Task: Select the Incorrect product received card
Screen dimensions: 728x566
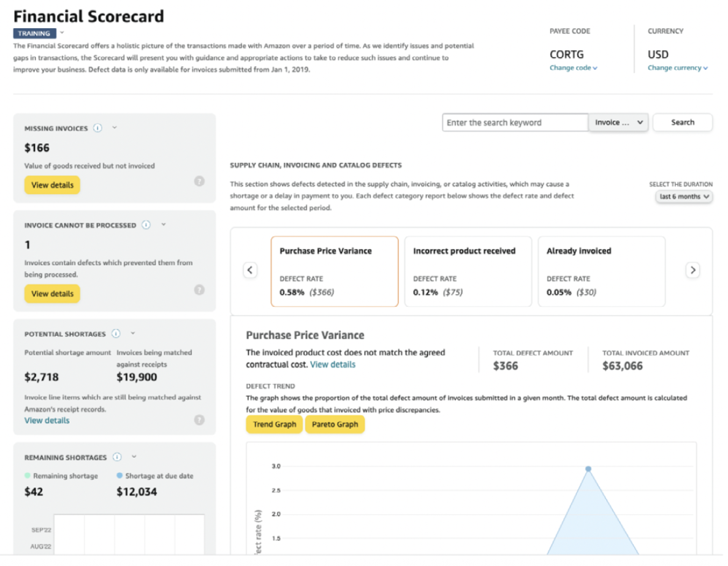Action: pyautogui.click(x=468, y=271)
